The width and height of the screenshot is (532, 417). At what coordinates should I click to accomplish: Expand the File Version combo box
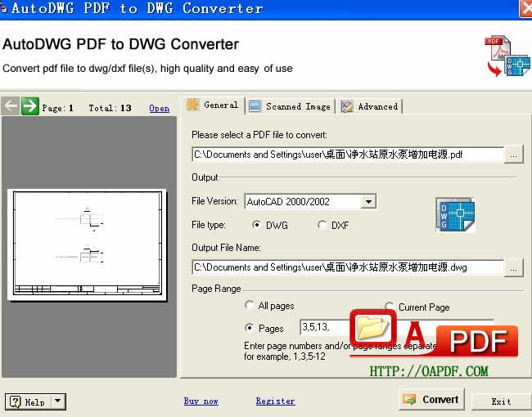point(368,202)
